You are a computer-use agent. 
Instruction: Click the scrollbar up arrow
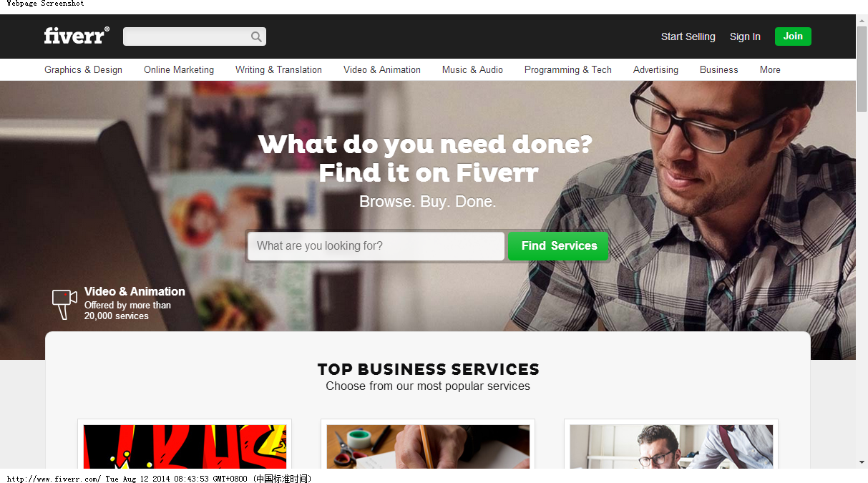[862, 20]
